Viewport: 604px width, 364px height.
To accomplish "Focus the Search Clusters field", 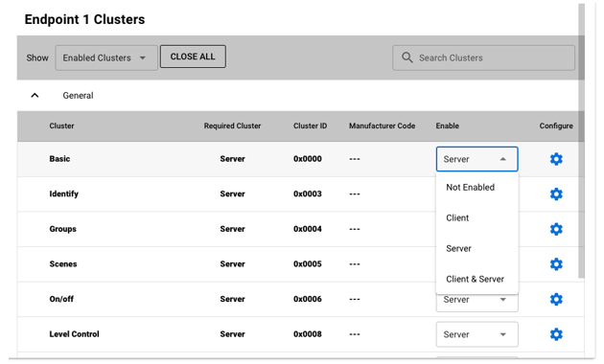I will pos(483,57).
